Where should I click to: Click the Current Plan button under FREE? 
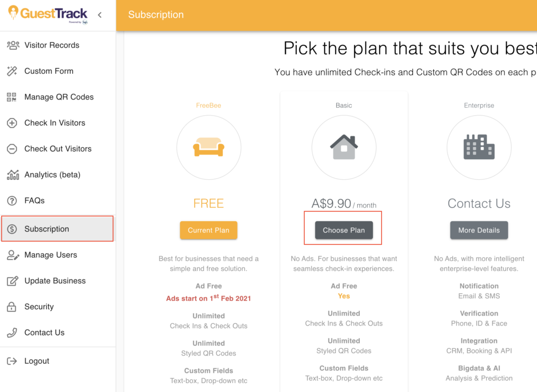pyautogui.click(x=208, y=230)
